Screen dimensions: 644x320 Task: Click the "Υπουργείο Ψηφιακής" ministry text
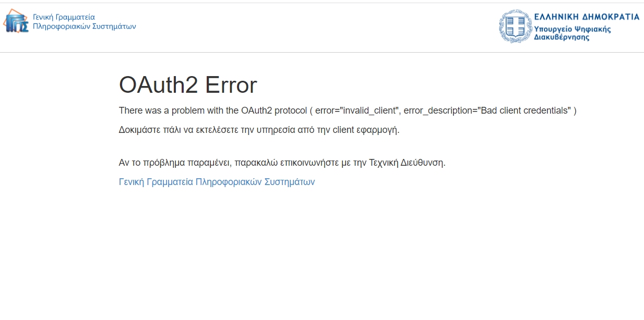tap(572, 29)
